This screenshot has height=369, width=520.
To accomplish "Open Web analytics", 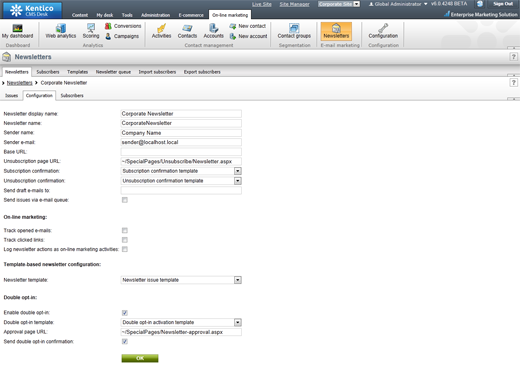I will 61,31.
